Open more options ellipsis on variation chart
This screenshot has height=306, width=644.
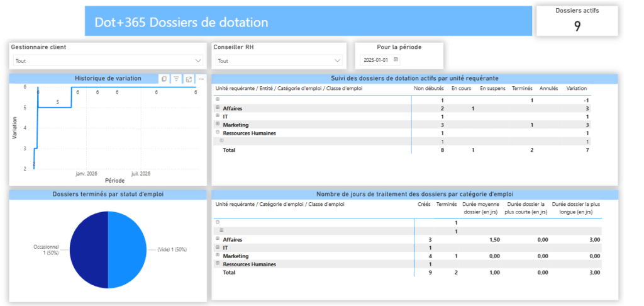coord(201,79)
